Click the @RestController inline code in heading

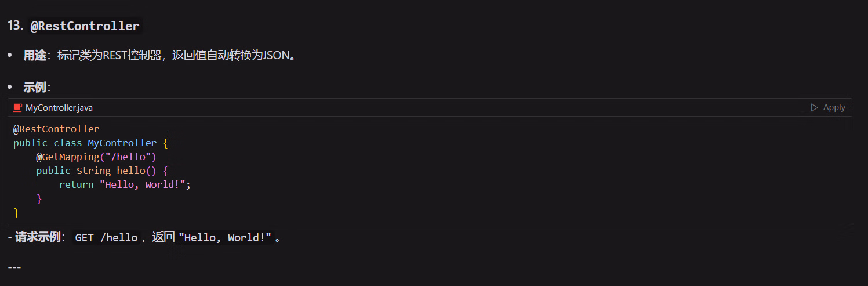click(85, 26)
